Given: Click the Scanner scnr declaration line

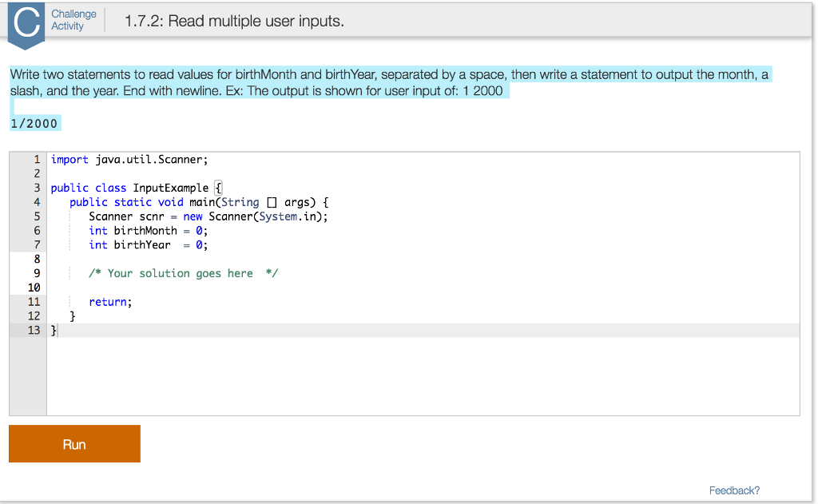Looking at the screenshot, I should tap(208, 216).
